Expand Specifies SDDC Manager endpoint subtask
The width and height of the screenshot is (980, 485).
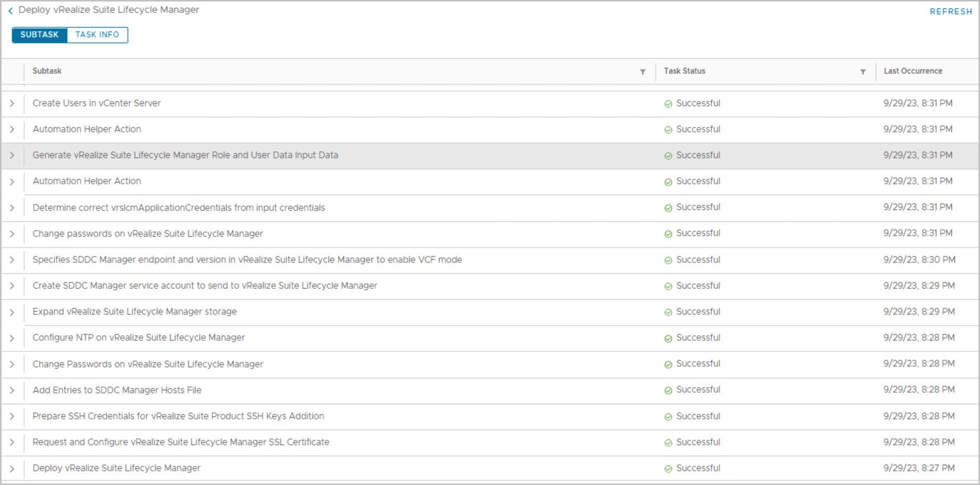pos(12,260)
